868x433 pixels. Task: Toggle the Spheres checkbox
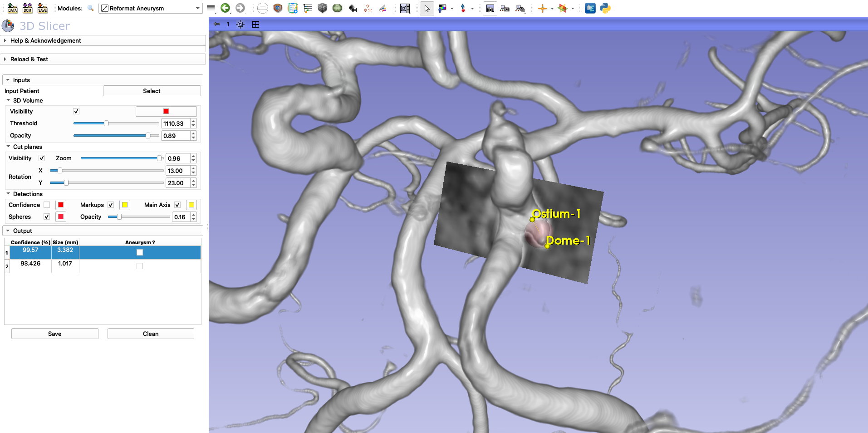point(47,216)
